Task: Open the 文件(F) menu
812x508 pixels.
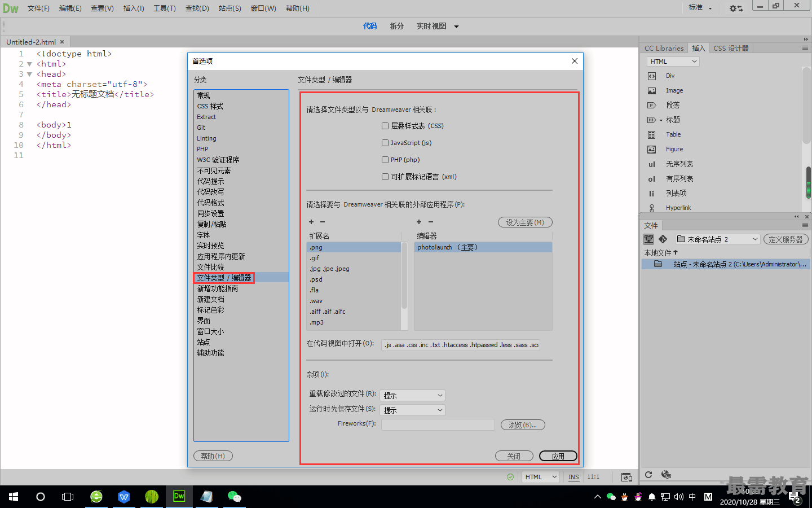Action: (38, 8)
